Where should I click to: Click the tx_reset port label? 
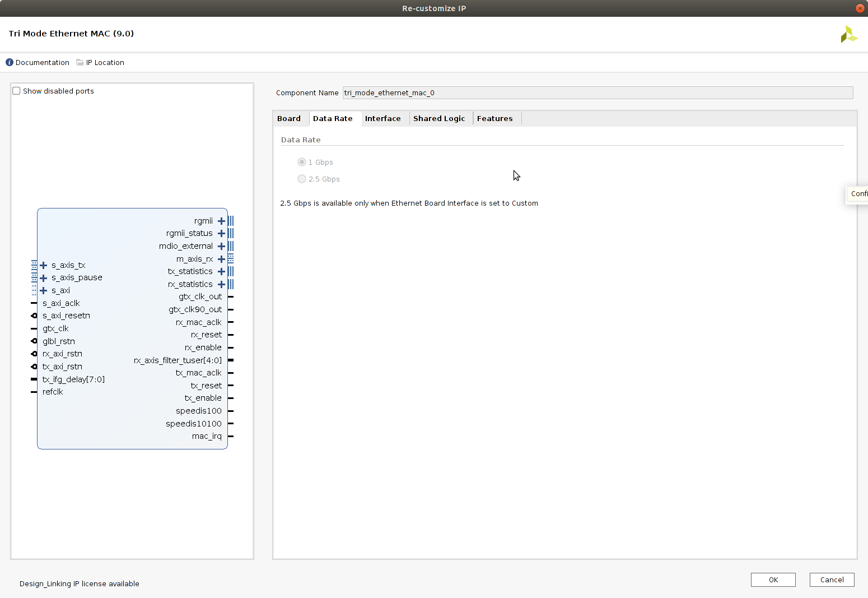point(207,386)
